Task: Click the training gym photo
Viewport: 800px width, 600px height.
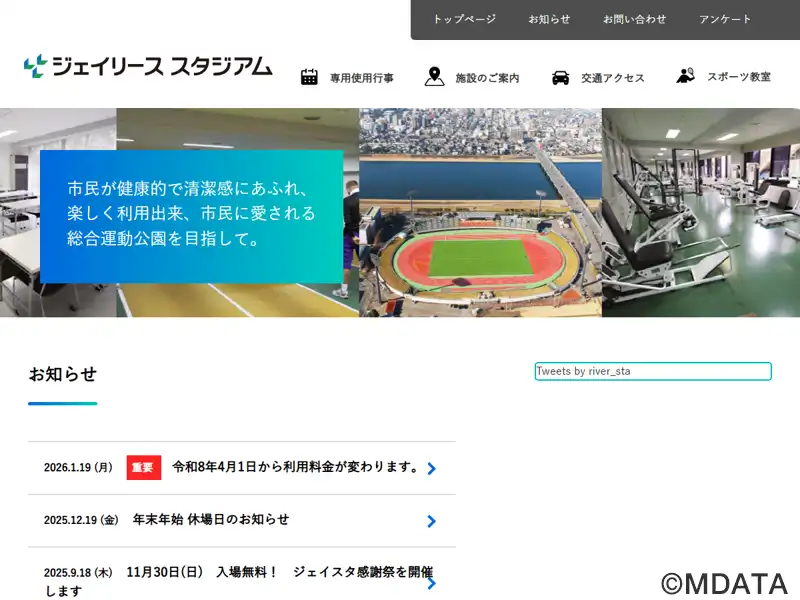Action: (x=701, y=212)
